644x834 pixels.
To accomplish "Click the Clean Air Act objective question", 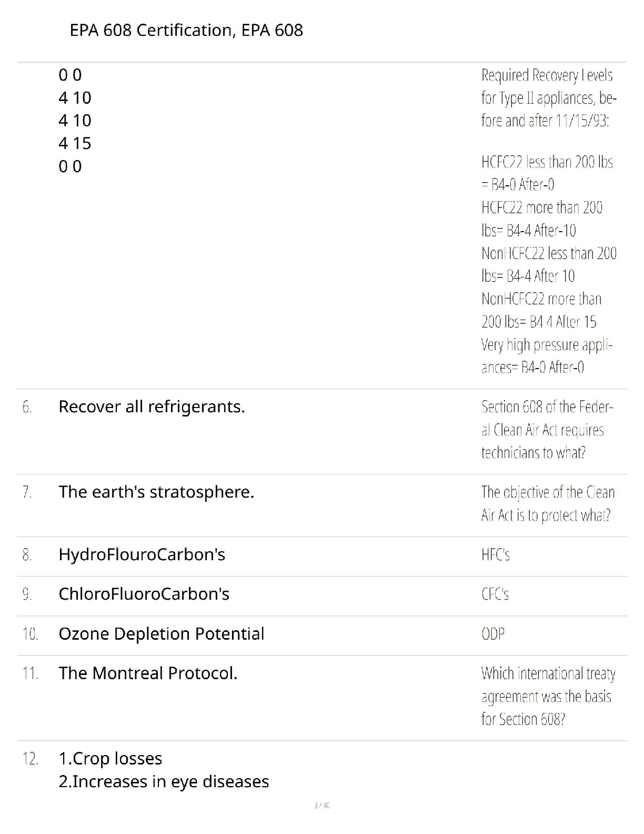I will pyautogui.click(x=547, y=503).
